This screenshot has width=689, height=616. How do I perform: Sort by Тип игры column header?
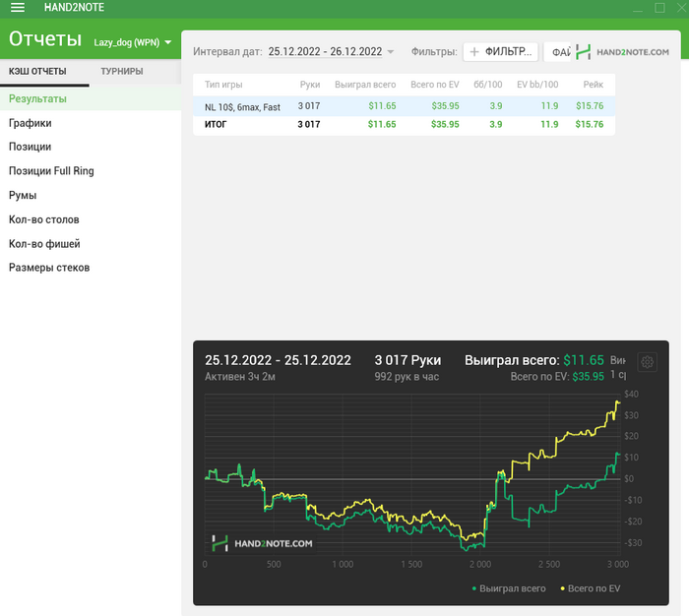click(223, 85)
